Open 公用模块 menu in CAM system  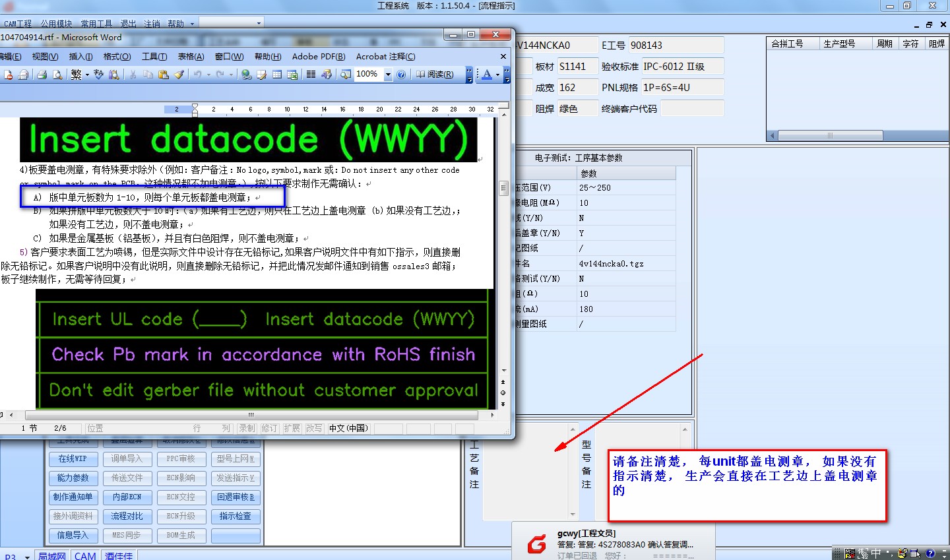pos(56,24)
